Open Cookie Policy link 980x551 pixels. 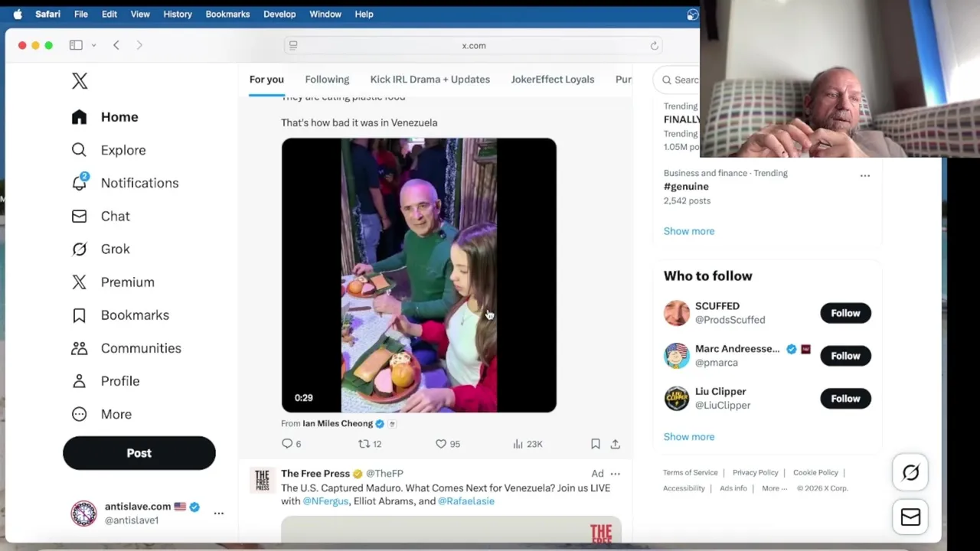point(815,473)
